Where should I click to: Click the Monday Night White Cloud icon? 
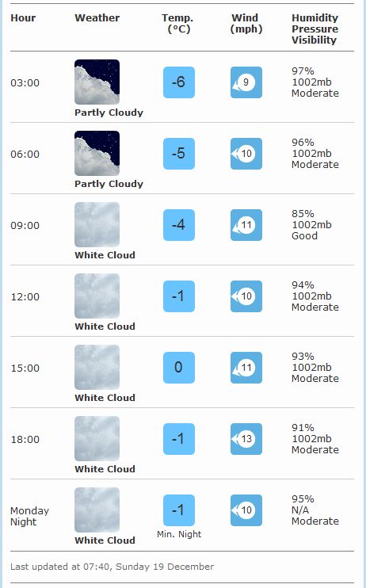point(97,510)
